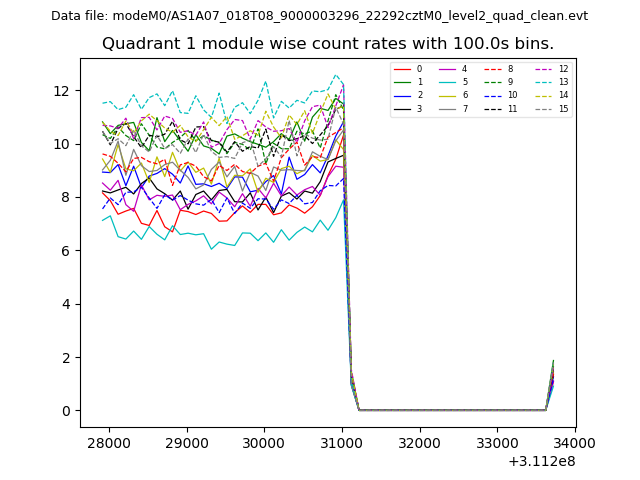Click the green solid legend line for module 1
Viewport: 640px width, 480px height.
[402, 82]
